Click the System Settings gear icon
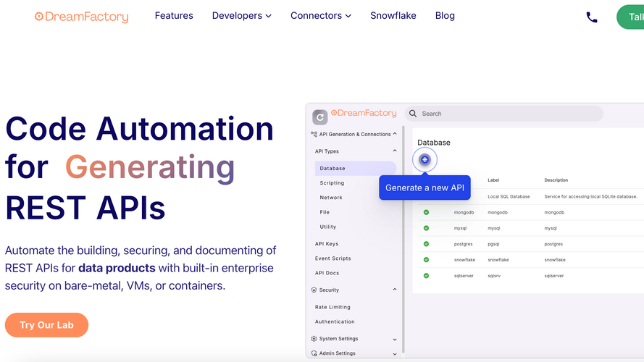Viewport: 644px width, 362px height. [x=314, y=339]
